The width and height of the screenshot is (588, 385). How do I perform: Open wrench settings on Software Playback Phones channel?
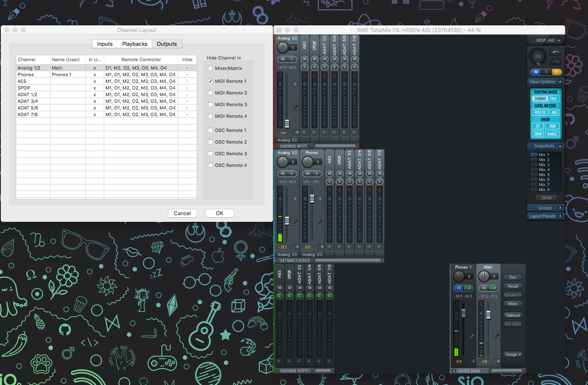coord(320,221)
